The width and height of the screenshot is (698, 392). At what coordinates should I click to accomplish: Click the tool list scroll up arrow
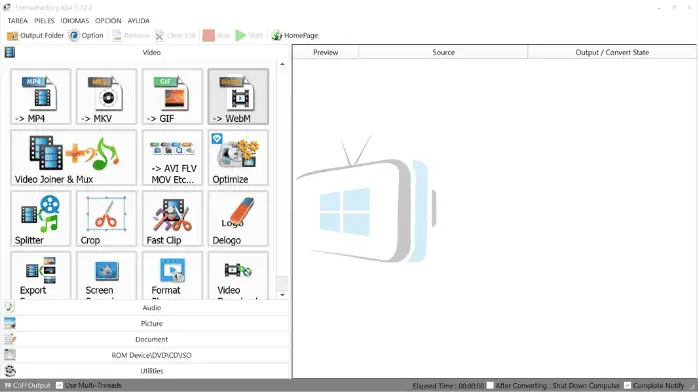tap(282, 65)
